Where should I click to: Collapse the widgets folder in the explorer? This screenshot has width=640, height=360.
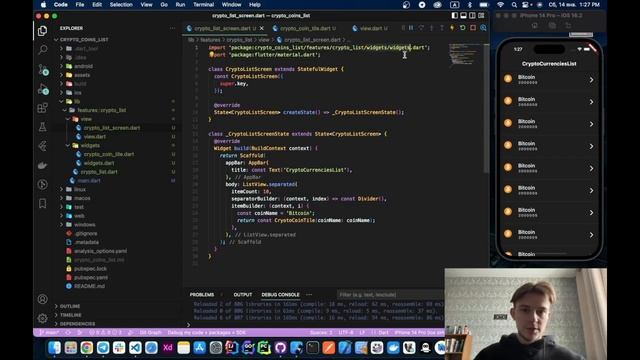[90, 145]
